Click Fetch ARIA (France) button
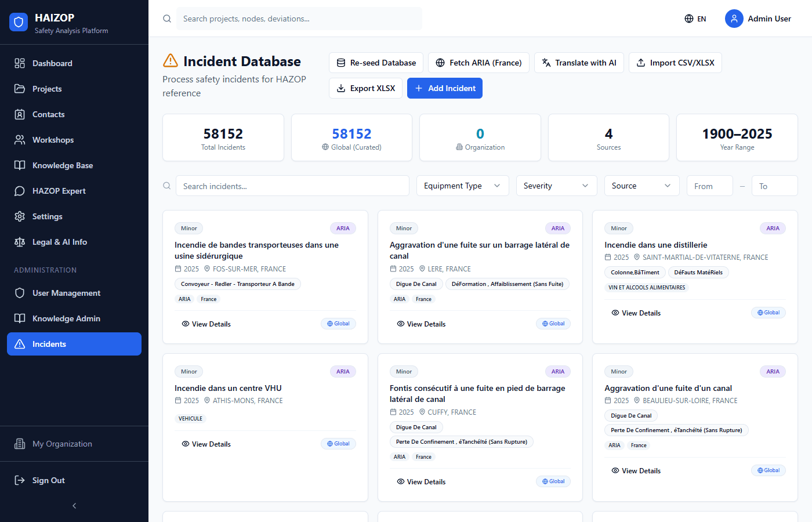Image resolution: width=812 pixels, height=522 pixels. (x=478, y=63)
